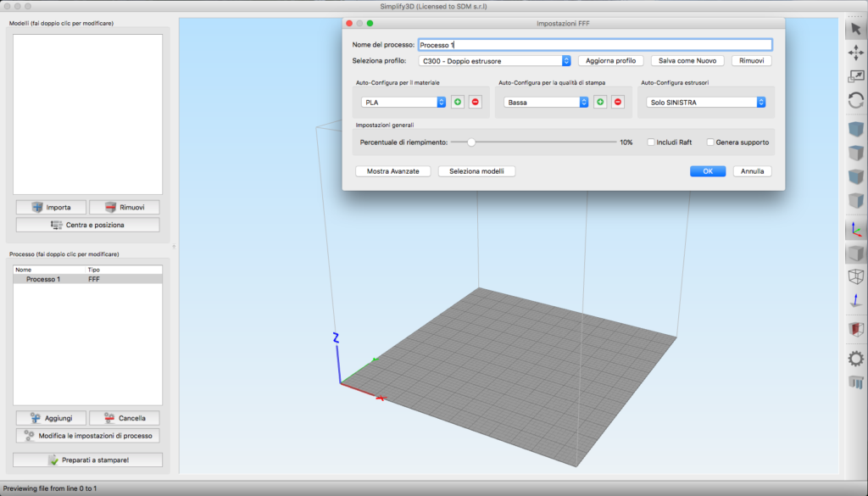Image resolution: width=868 pixels, height=496 pixels.
Task: Click the Nome del processo text field
Action: tap(594, 45)
